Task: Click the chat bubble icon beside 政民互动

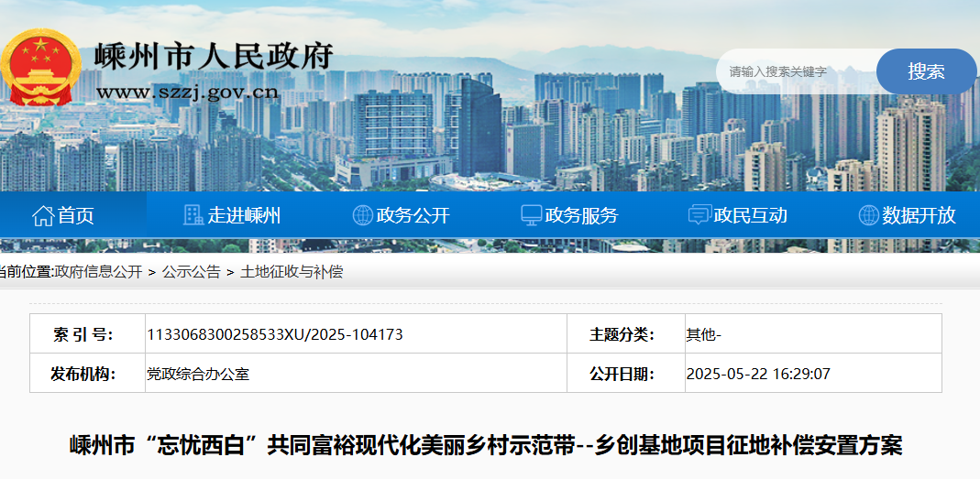Action: (x=699, y=215)
